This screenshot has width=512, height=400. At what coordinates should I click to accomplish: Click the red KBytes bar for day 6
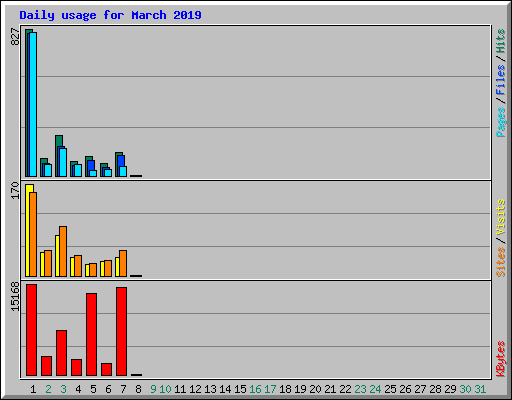pyautogui.click(x=107, y=369)
